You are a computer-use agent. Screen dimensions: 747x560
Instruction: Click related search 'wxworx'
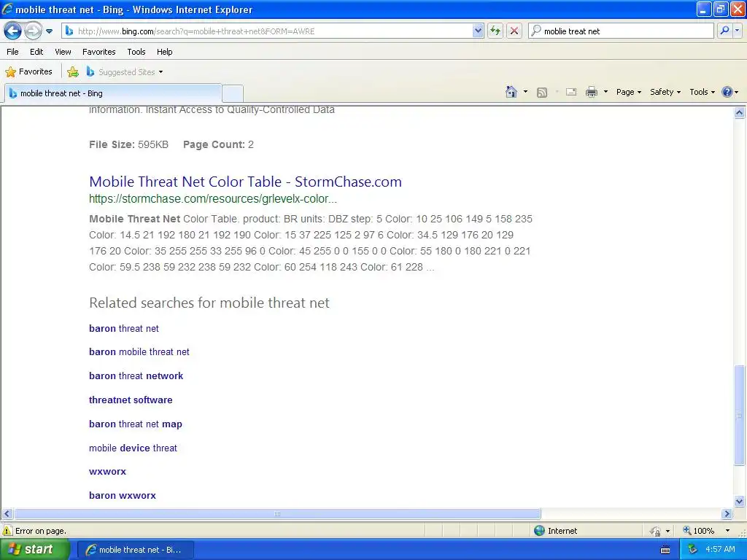[108, 472]
